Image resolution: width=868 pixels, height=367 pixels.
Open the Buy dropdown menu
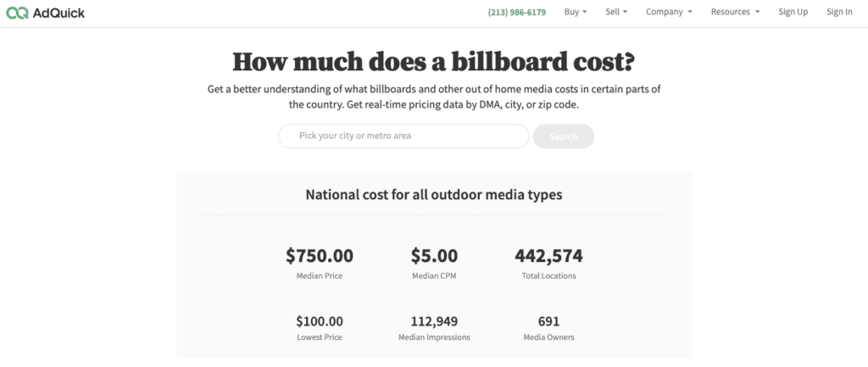[x=575, y=12]
